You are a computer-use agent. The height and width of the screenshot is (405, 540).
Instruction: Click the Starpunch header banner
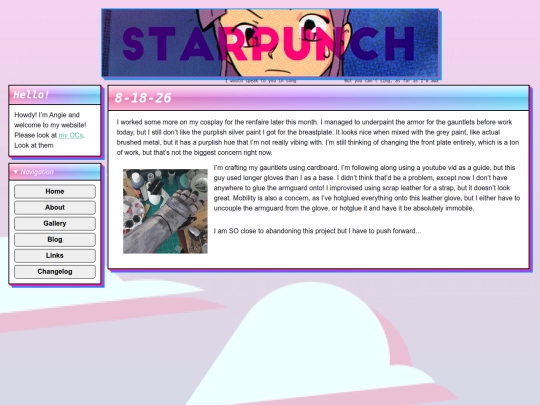[x=271, y=43]
